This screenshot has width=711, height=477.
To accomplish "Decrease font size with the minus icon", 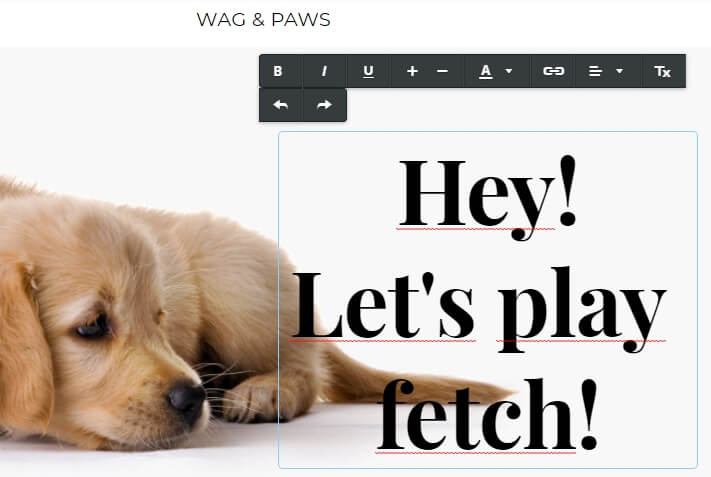I will click(443, 71).
